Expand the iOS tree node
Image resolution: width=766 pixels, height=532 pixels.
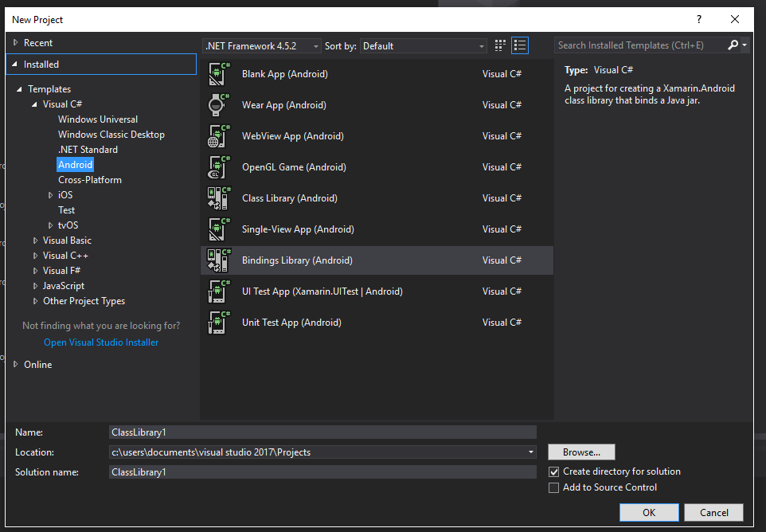(x=50, y=195)
